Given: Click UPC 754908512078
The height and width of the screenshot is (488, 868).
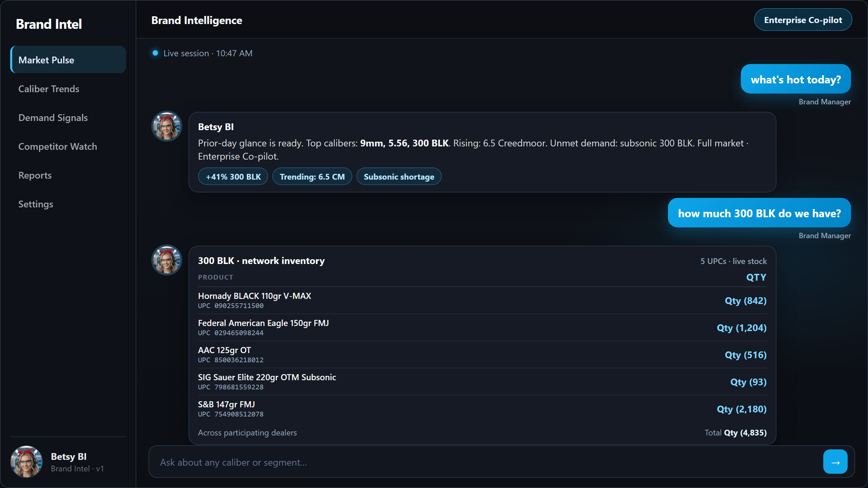Looking at the screenshot, I should click(231, 414).
